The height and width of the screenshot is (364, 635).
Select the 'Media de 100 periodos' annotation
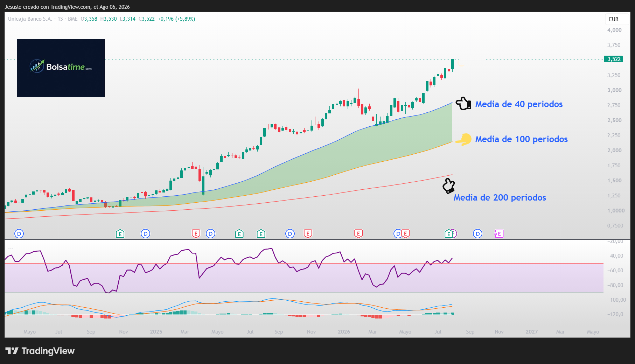click(x=521, y=139)
